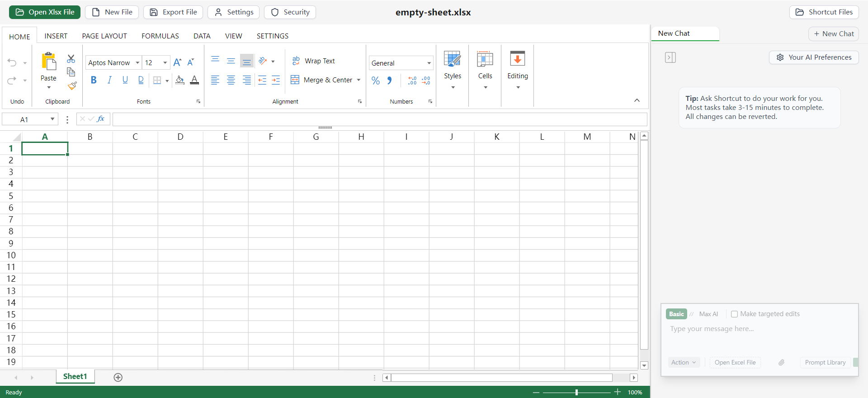Viewport: 868px width, 398px height.
Task: Click the zoom slider handle
Action: tap(576, 392)
